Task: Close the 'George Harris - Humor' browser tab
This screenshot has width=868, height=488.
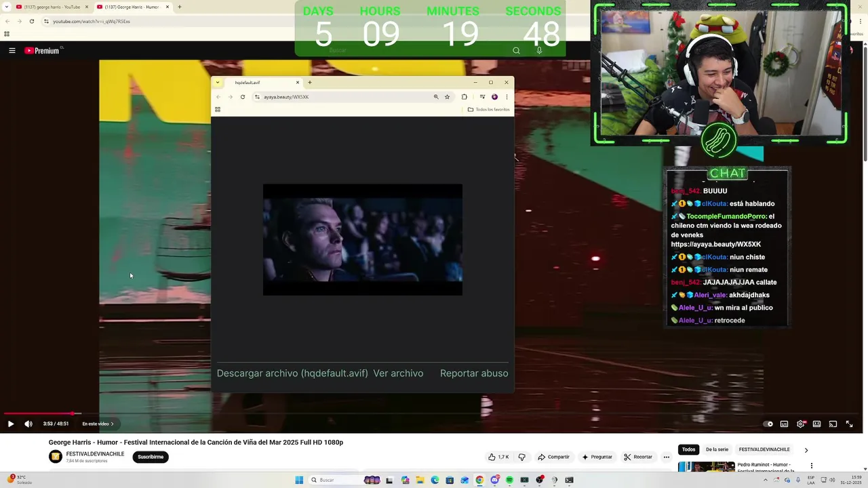Action: [167, 7]
